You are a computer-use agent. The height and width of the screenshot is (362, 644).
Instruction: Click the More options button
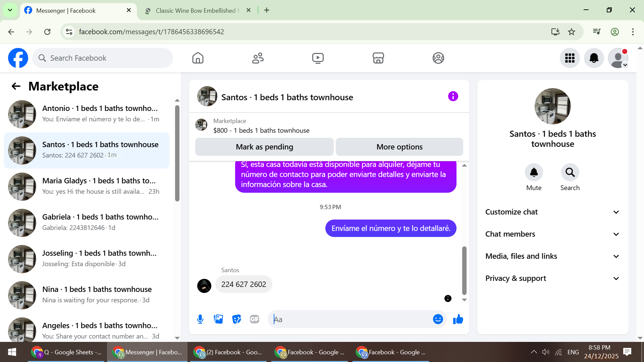point(399,147)
